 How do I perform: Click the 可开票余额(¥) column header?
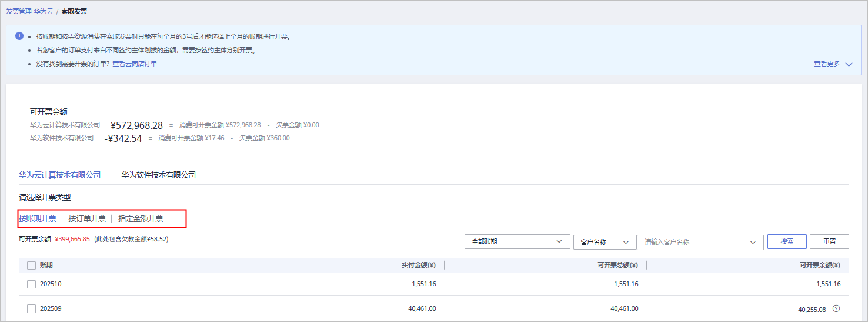tap(820, 265)
